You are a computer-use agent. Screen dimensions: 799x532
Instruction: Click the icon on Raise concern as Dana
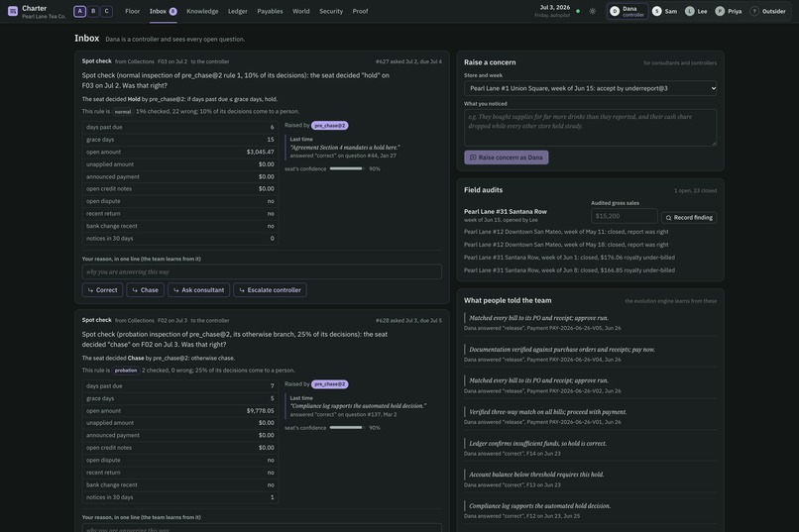(473, 158)
